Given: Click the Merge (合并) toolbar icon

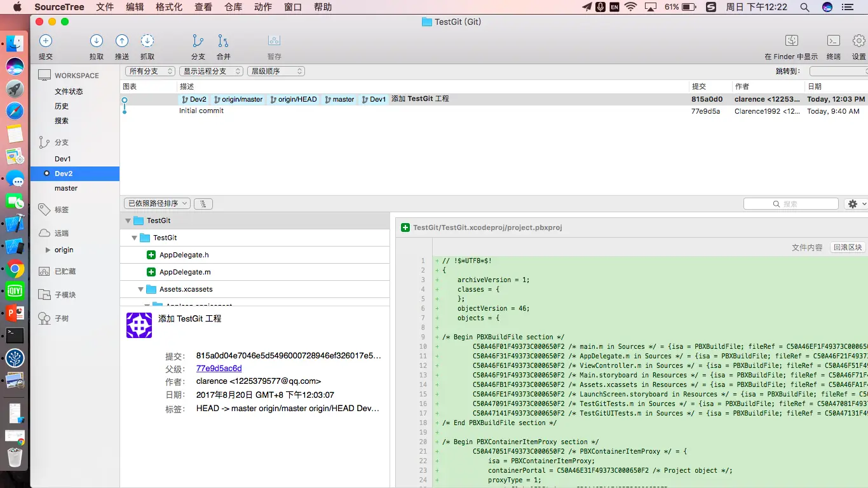Looking at the screenshot, I should point(223,41).
